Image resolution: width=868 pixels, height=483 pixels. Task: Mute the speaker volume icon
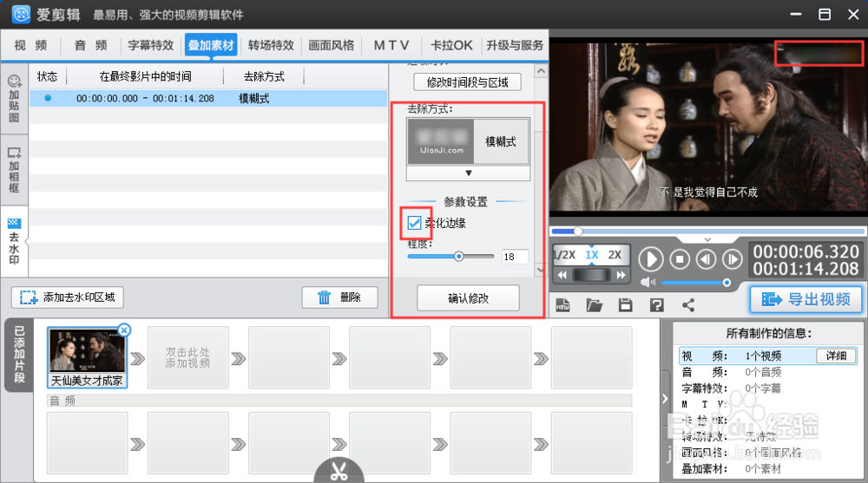point(648,282)
